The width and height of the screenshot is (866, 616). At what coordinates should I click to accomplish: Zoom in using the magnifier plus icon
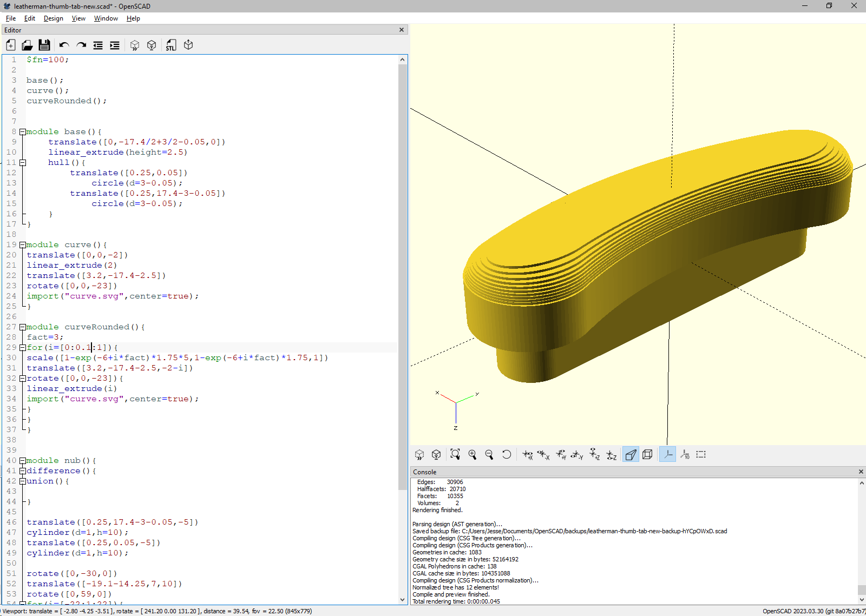(473, 455)
